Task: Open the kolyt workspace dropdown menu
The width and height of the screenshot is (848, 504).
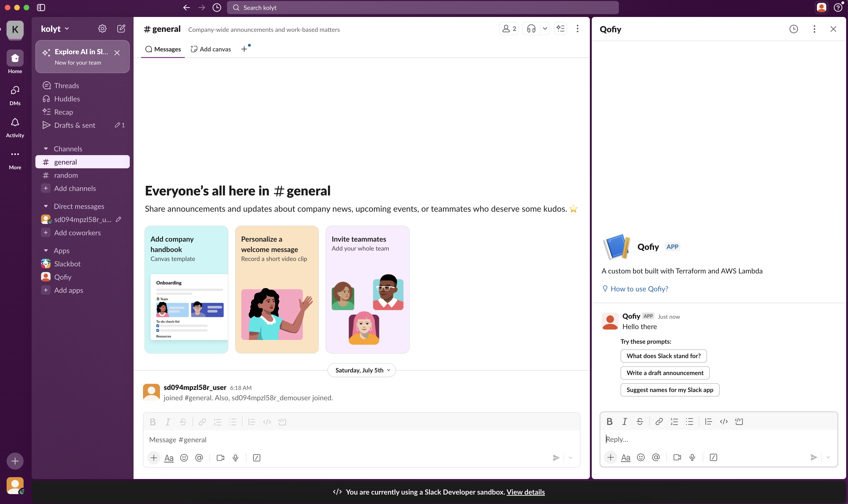Action: point(55,29)
